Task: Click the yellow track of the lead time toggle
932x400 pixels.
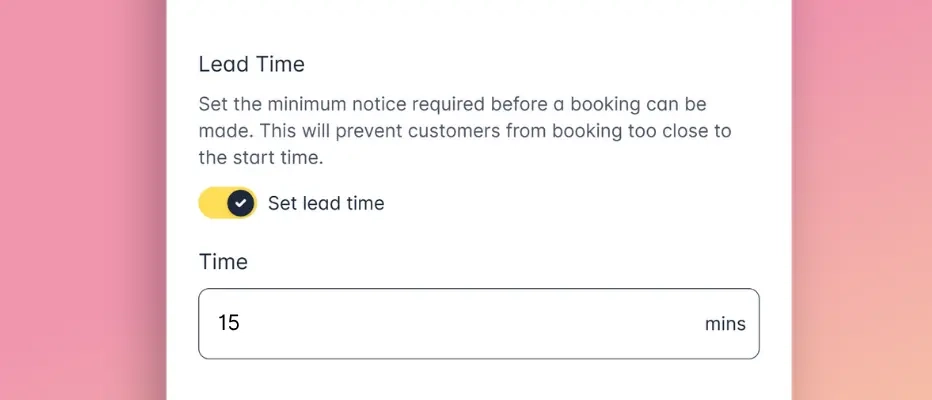Action: [211, 203]
